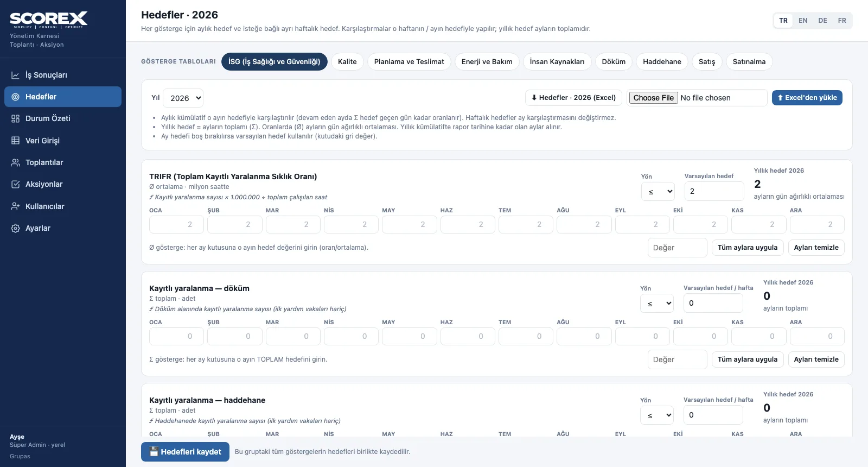Image resolution: width=868 pixels, height=467 pixels.
Task: Select TR language option
Action: 783,21
